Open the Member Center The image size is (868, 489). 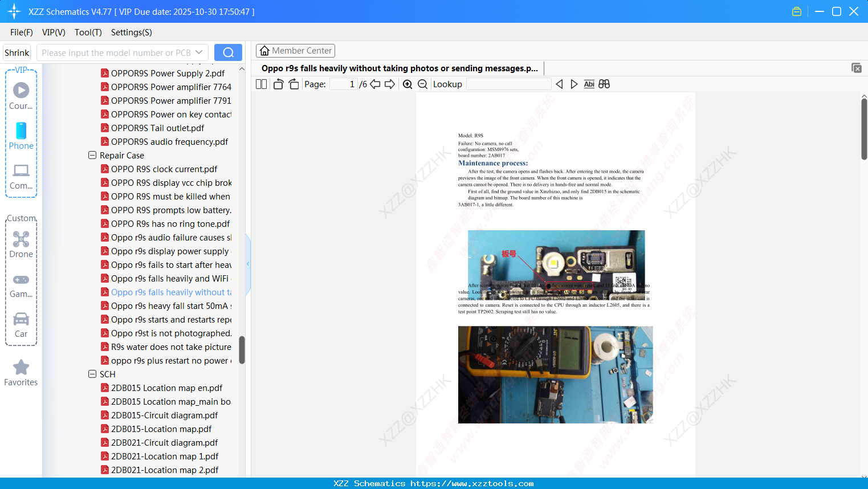coord(295,51)
